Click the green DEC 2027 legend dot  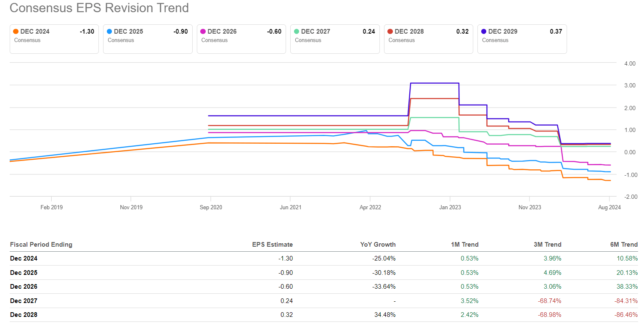(x=297, y=32)
